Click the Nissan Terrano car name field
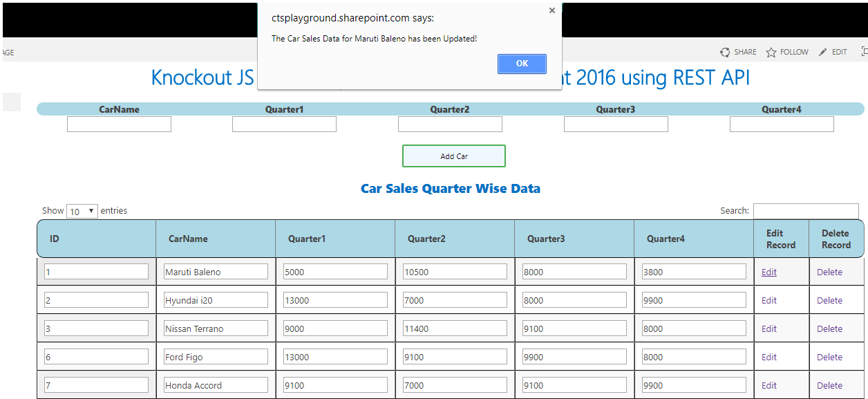 pos(216,328)
